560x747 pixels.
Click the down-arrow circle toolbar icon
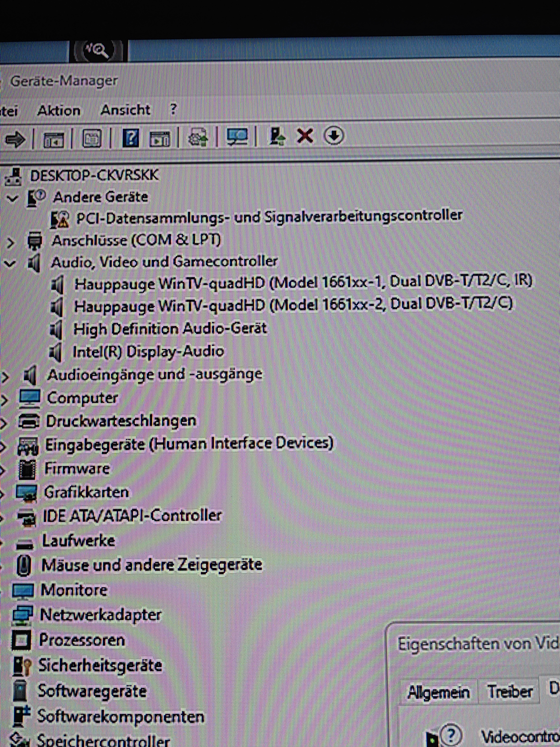[x=333, y=136]
